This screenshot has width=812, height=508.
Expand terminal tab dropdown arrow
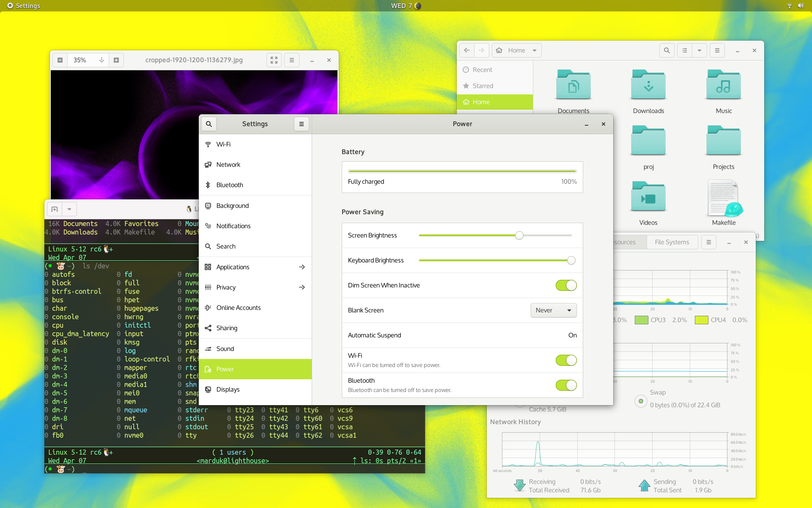[69, 209]
